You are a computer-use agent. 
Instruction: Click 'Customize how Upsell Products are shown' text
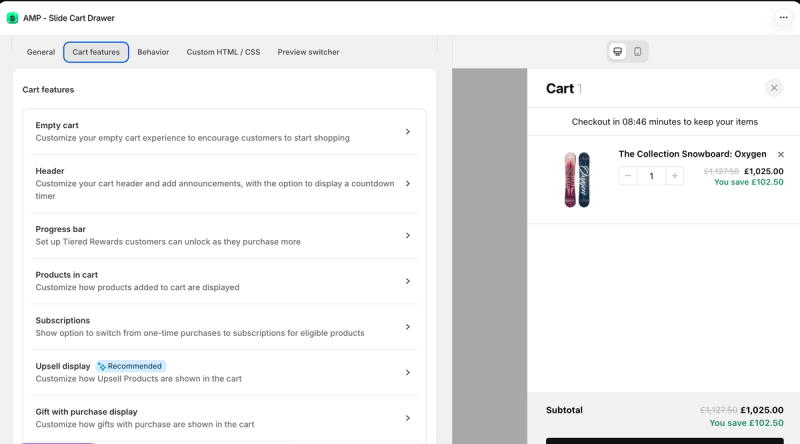(x=139, y=379)
